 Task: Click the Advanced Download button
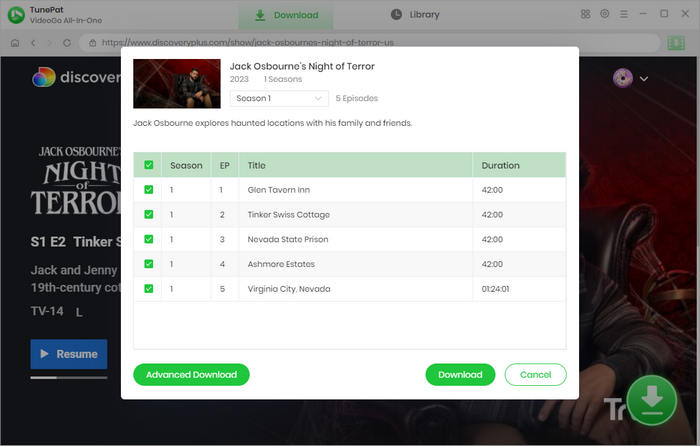(191, 375)
